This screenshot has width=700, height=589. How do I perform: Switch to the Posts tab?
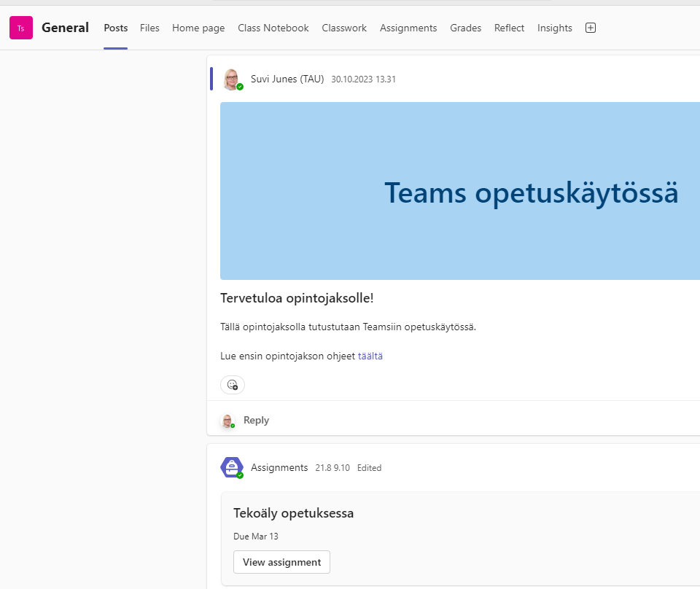coord(115,28)
